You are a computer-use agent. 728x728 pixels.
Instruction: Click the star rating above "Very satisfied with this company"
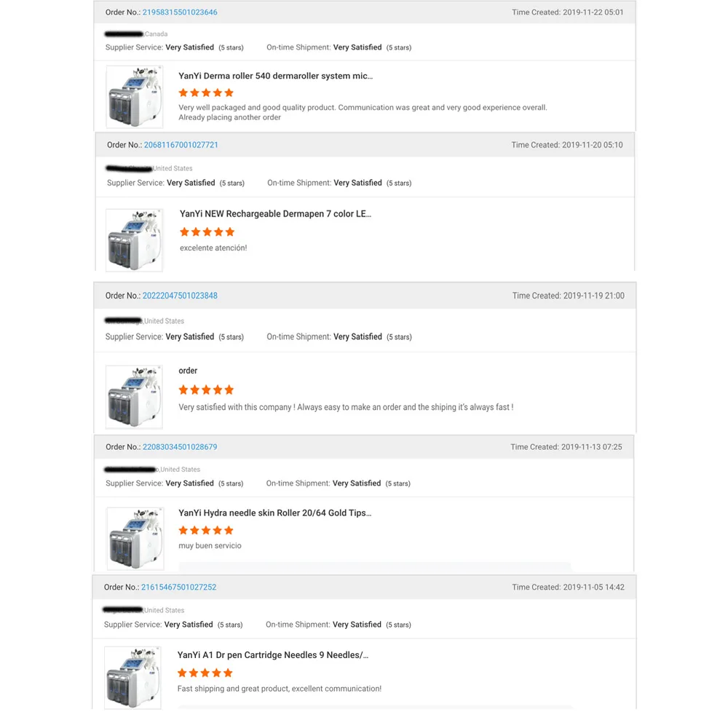point(206,389)
